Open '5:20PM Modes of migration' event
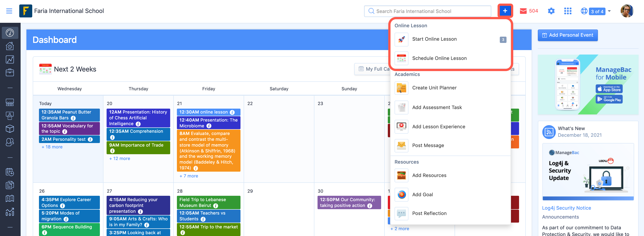Viewport: 644px width, 236px height. click(x=69, y=216)
